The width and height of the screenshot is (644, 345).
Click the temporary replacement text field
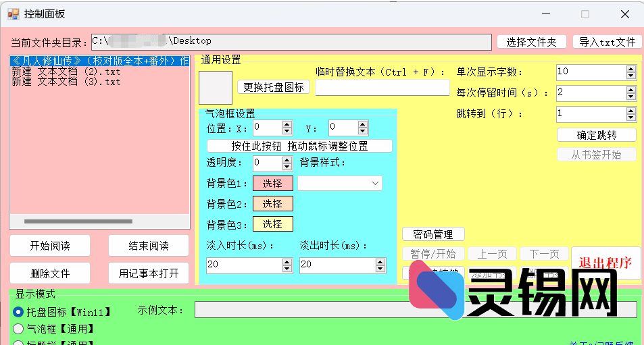[382, 88]
